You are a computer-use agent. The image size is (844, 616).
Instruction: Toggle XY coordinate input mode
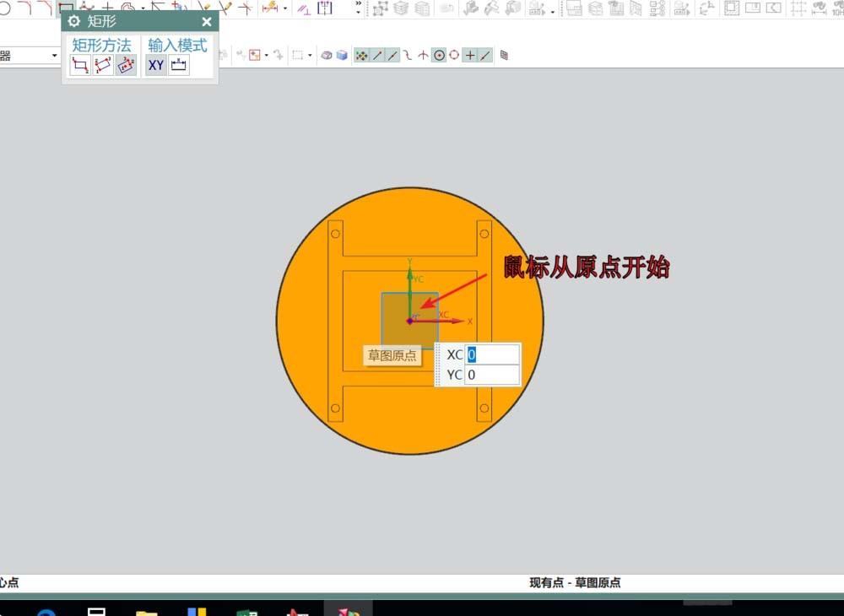coord(155,64)
